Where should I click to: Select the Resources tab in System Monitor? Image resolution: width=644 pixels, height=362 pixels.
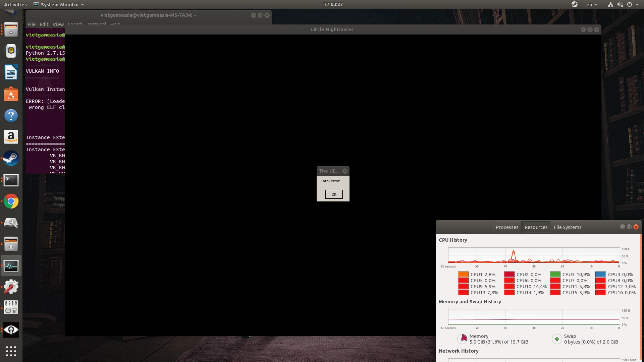coord(536,227)
